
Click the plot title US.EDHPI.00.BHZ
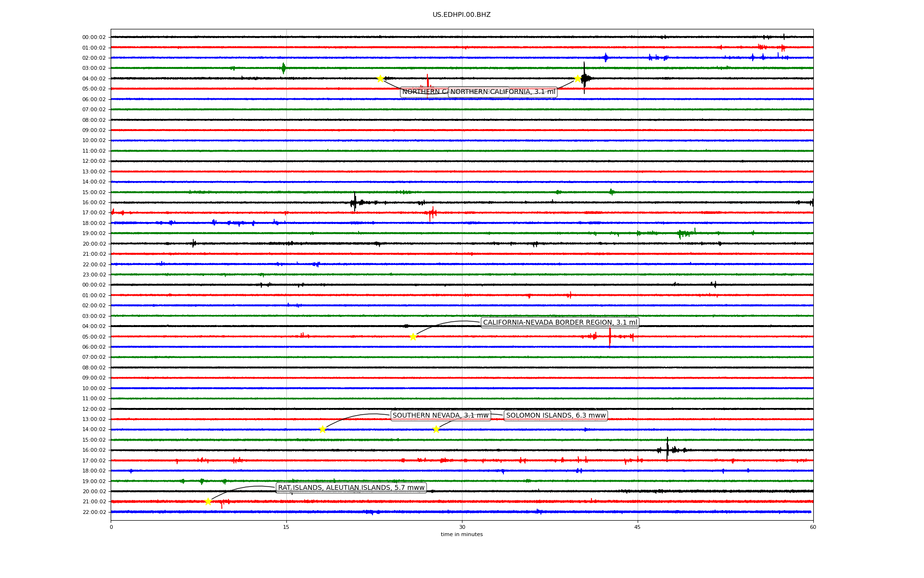(x=462, y=15)
